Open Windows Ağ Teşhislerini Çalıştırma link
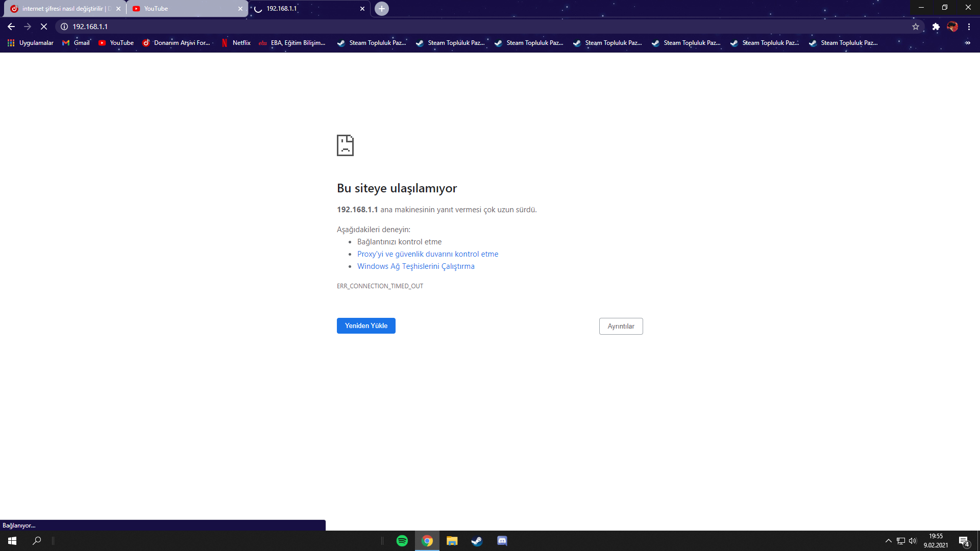Viewport: 980px width, 551px height. pos(416,266)
